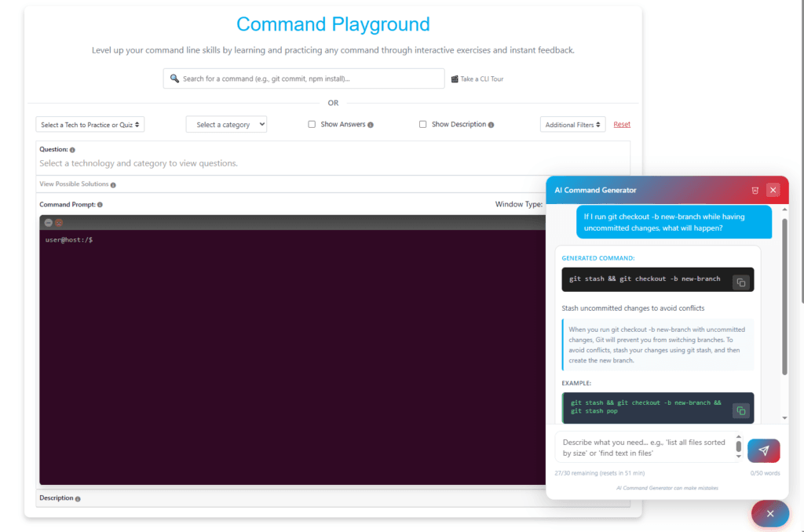Viewport: 804px width, 532px height.
Task: Expand View Possible Solutions section
Action: point(75,184)
